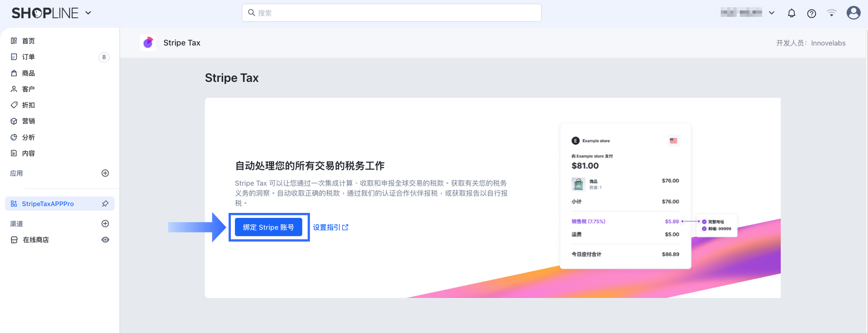Click the orders badge showing 8

click(104, 57)
